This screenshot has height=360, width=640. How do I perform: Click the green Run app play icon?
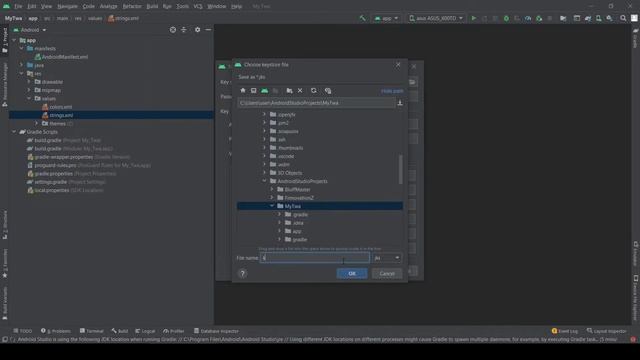pos(473,18)
